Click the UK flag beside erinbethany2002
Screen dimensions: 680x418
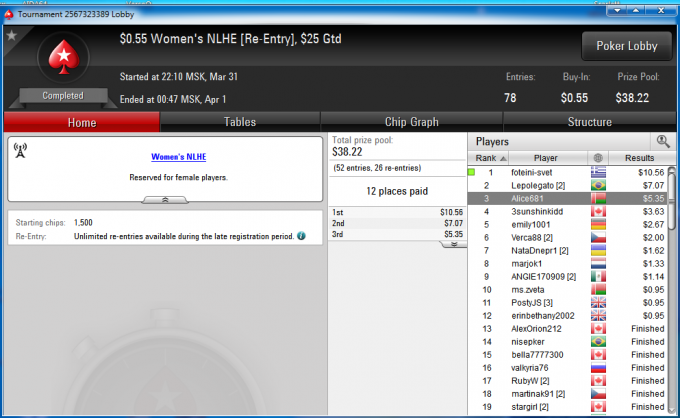[598, 316]
